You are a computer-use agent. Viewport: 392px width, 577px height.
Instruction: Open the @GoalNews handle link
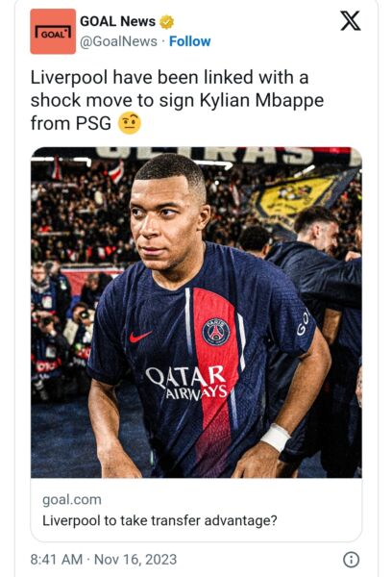pos(118,41)
